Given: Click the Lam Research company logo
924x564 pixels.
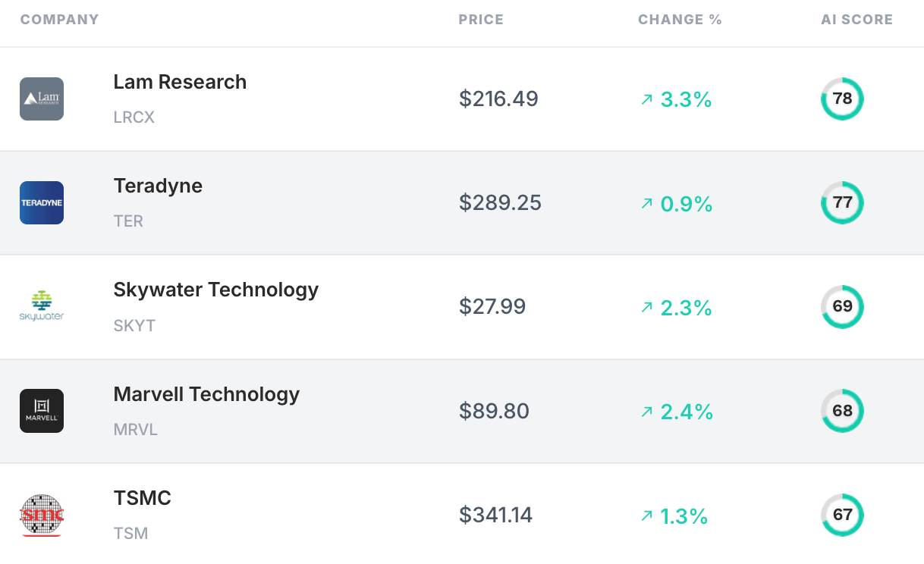Looking at the screenshot, I should pos(42,99).
